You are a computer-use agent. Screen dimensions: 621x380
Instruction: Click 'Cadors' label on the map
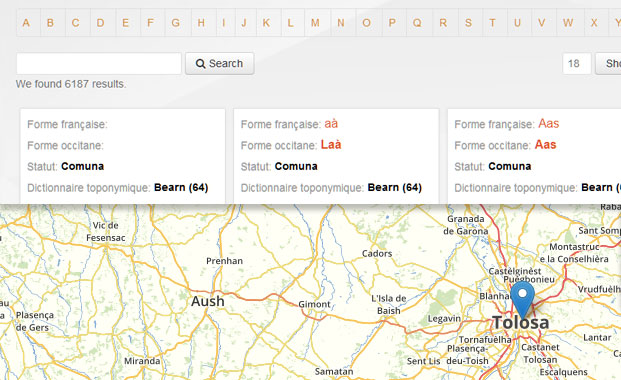[x=377, y=254]
